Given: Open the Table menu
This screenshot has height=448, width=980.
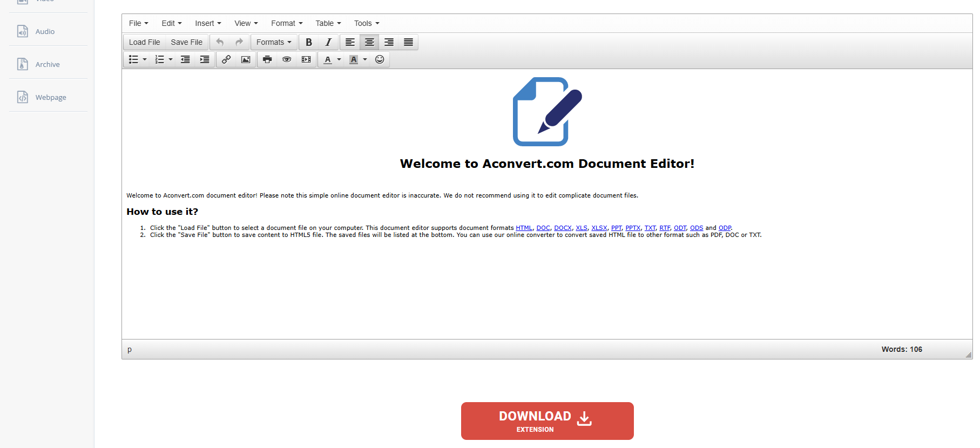Looking at the screenshot, I should 328,23.
